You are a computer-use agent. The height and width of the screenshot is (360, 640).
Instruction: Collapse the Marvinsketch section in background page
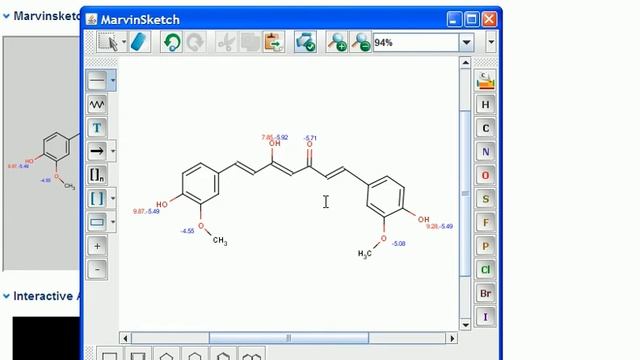(7, 16)
